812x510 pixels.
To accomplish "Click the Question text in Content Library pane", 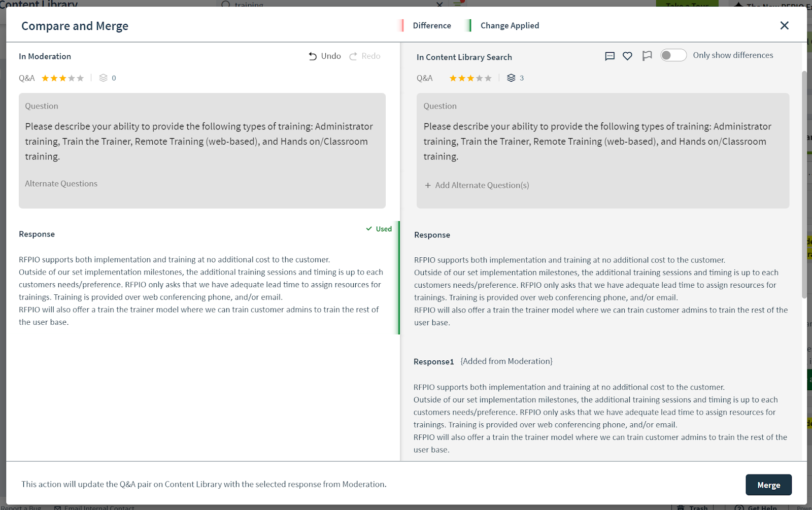I will pyautogui.click(x=597, y=142).
